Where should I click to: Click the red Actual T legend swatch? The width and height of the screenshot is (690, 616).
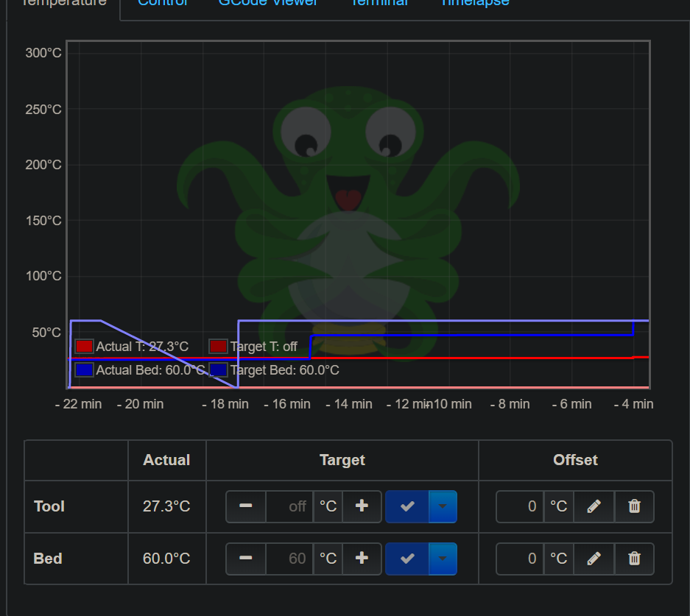pos(83,346)
